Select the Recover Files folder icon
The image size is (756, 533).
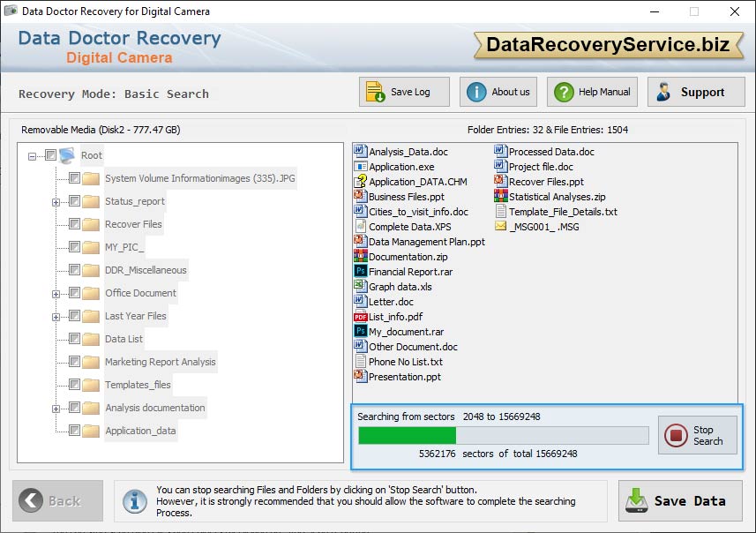[x=91, y=224]
